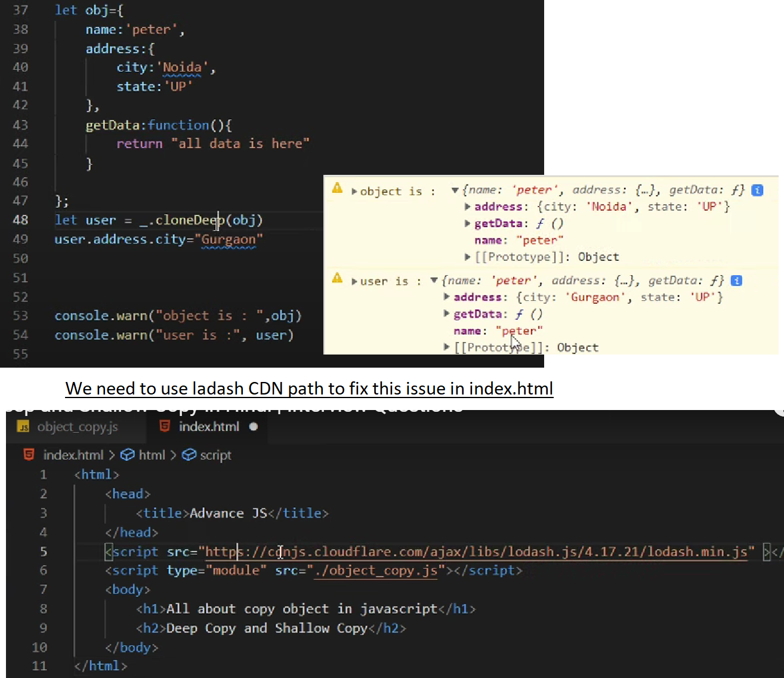Click the JS file icon on object_copy.js tab
784x678 pixels.
click(x=23, y=427)
